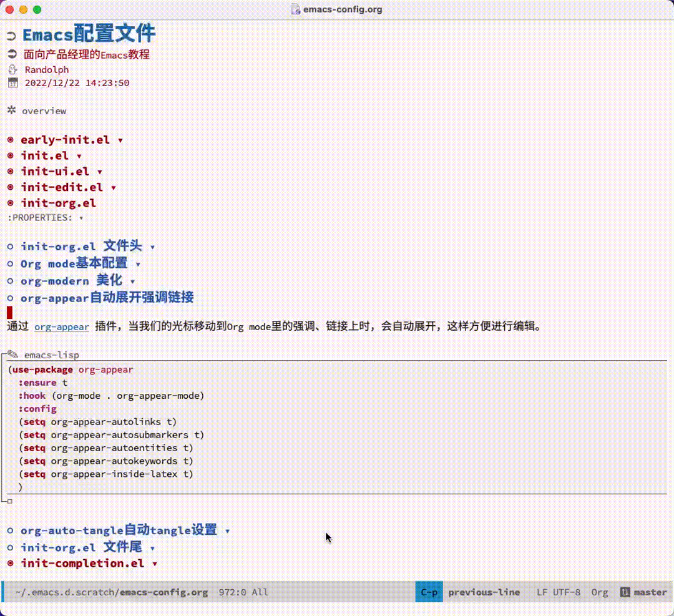The height and width of the screenshot is (616, 674).
Task: Select the org-appear自动展开强调链接 heading text
Action: [107, 298]
